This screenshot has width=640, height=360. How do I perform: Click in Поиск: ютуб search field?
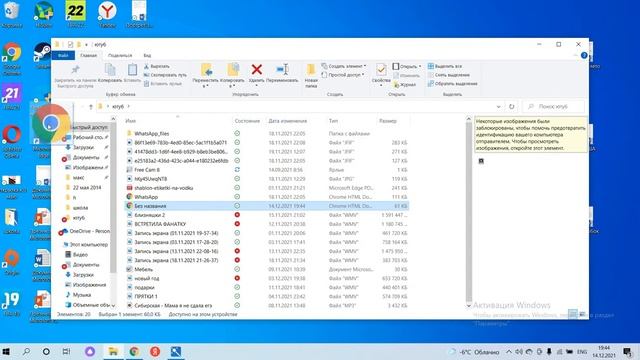[553, 107]
